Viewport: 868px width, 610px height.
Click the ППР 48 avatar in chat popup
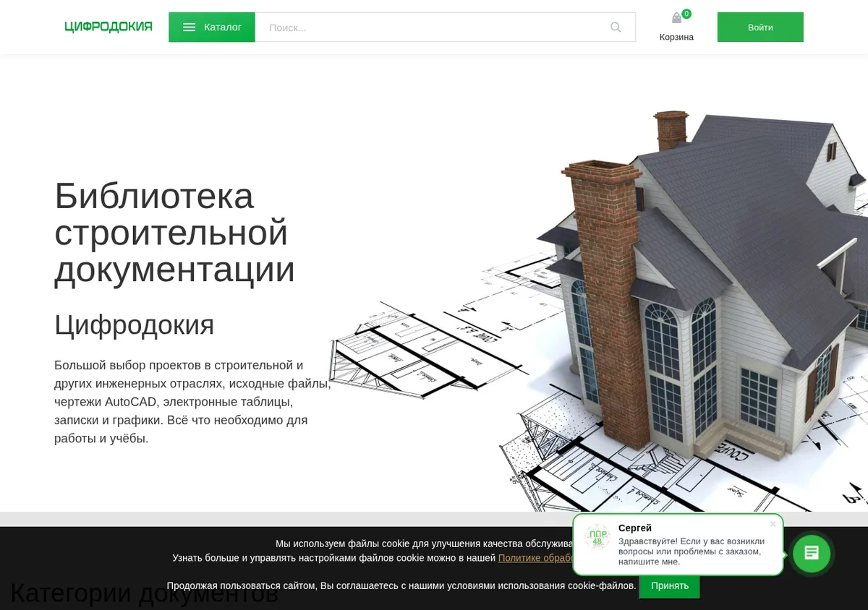tap(597, 537)
